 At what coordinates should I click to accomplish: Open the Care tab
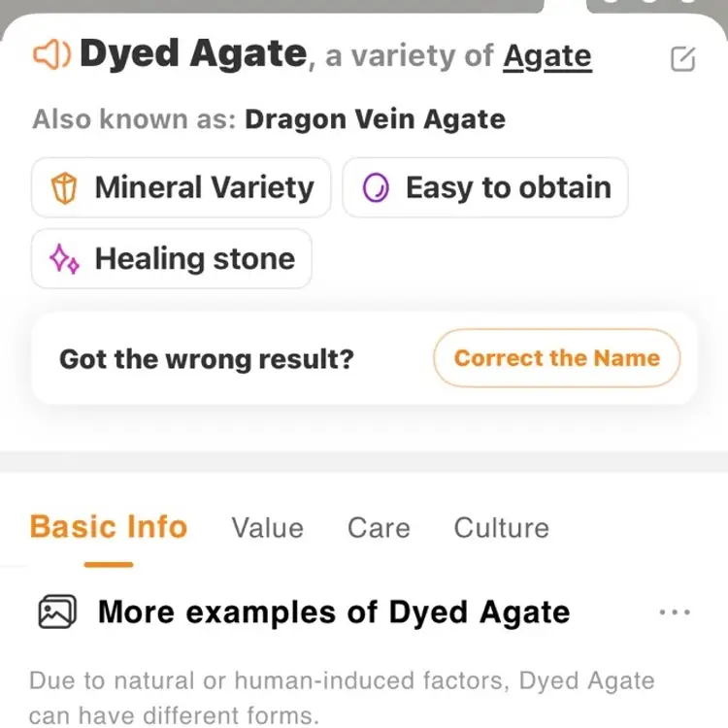[379, 528]
